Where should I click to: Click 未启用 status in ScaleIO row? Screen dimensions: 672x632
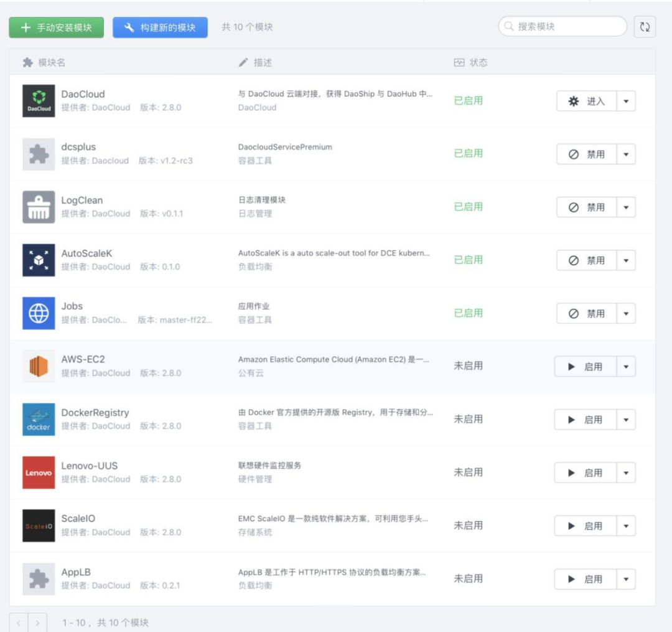point(469,526)
